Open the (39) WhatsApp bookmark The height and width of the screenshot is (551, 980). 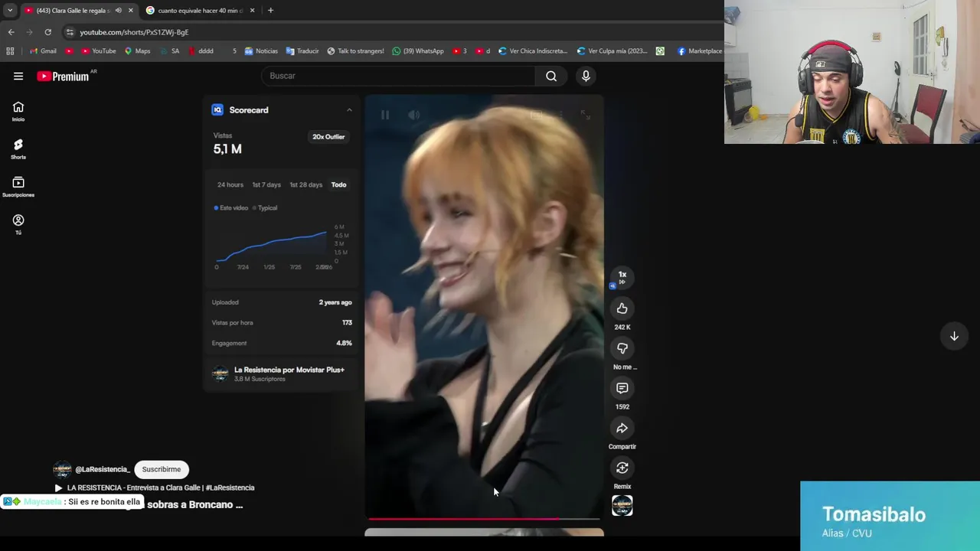pyautogui.click(x=417, y=51)
